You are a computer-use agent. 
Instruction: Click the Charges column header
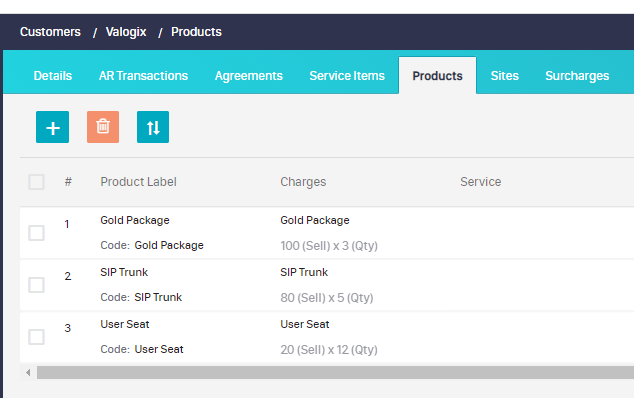point(303,182)
